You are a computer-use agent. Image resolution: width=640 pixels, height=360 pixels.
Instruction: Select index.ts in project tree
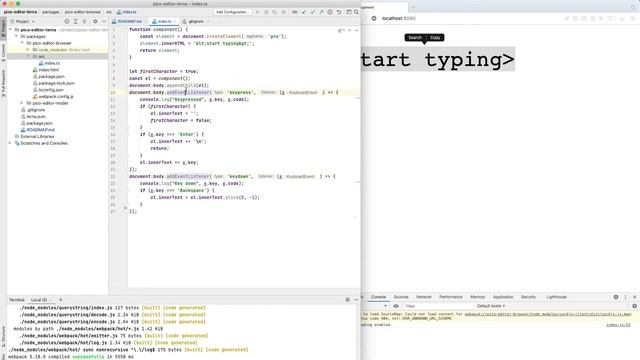coord(52,63)
